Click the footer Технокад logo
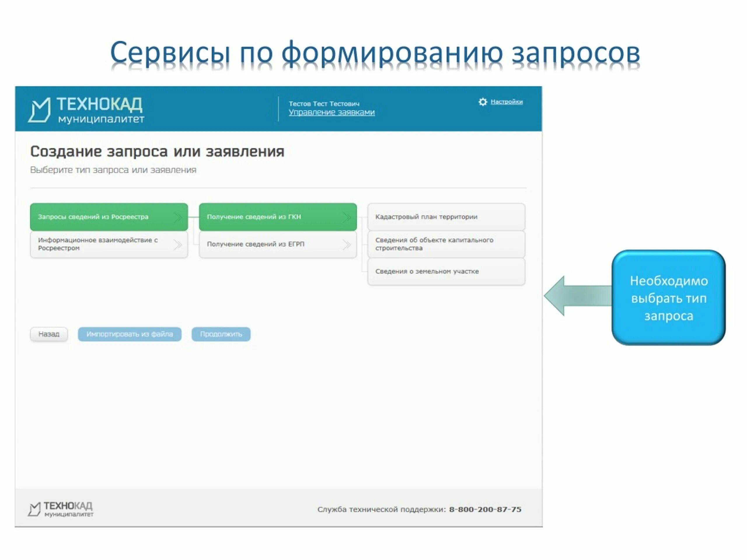Screen dimensions: 747x560 [60, 509]
